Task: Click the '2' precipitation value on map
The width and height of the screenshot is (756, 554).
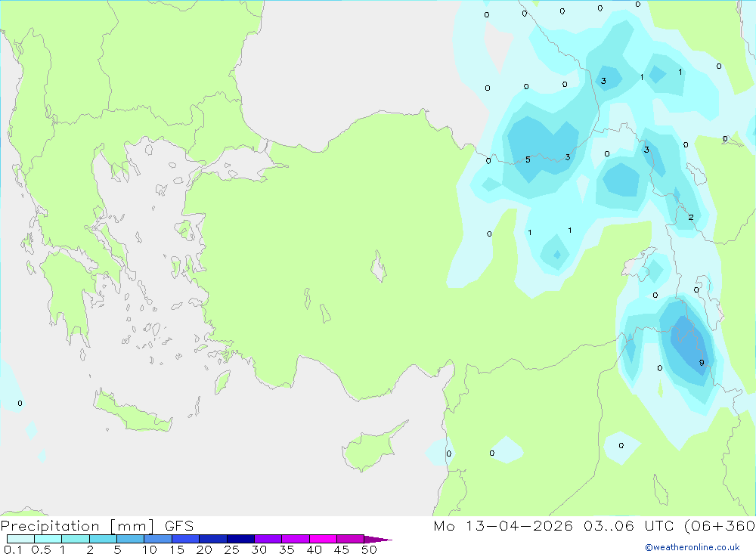Action: pos(691,218)
